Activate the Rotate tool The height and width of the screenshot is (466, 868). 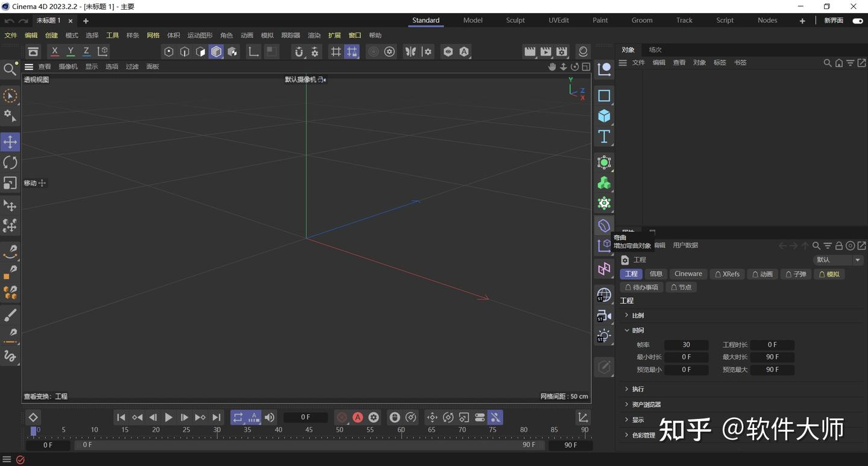click(x=10, y=162)
